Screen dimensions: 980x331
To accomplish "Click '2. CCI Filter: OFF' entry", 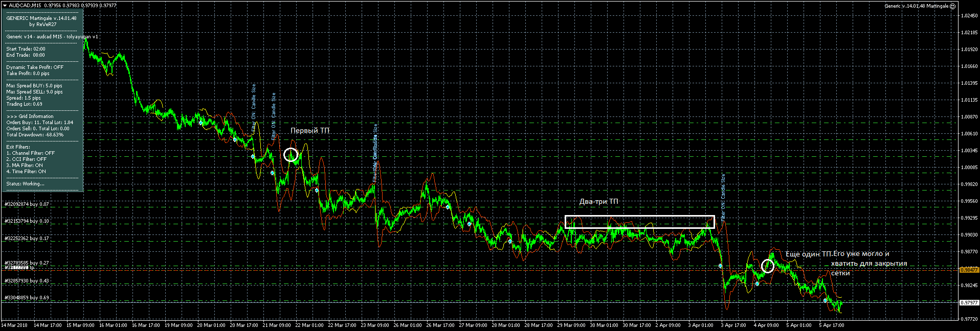I will [x=27, y=159].
